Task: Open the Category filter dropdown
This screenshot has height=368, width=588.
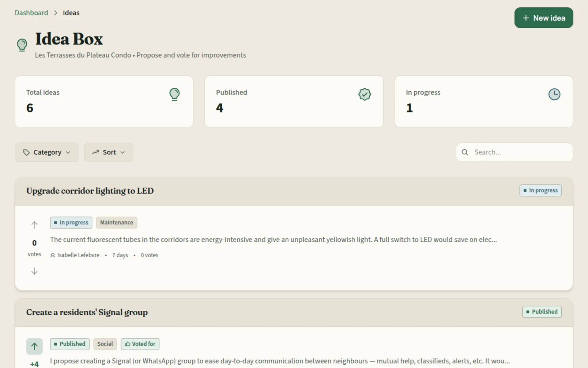Action: [x=47, y=152]
